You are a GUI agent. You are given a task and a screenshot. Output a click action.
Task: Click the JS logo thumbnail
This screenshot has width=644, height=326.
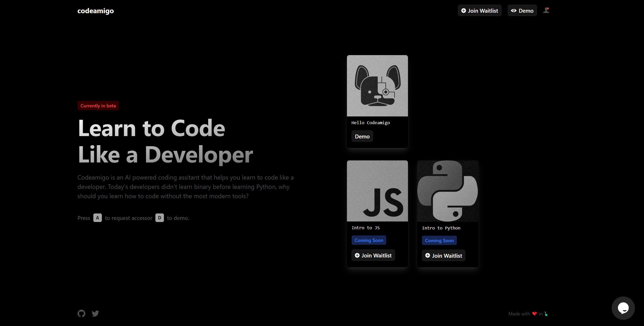pos(377,191)
